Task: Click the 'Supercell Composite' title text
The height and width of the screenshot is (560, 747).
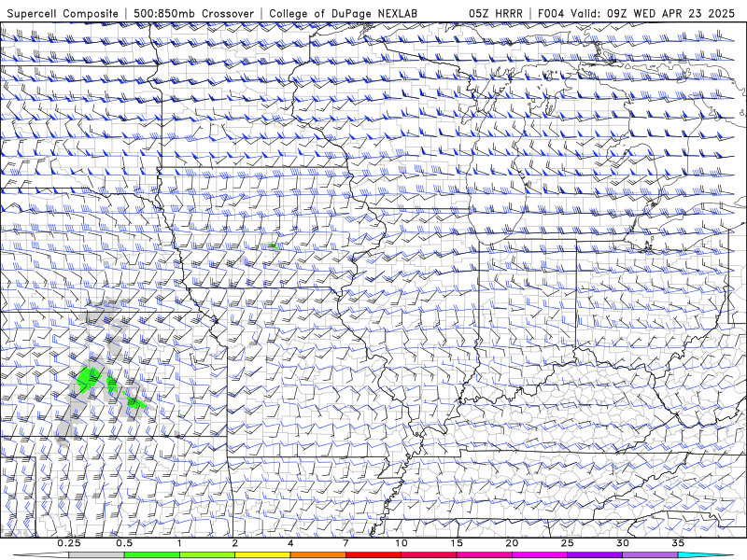Action: [63, 13]
